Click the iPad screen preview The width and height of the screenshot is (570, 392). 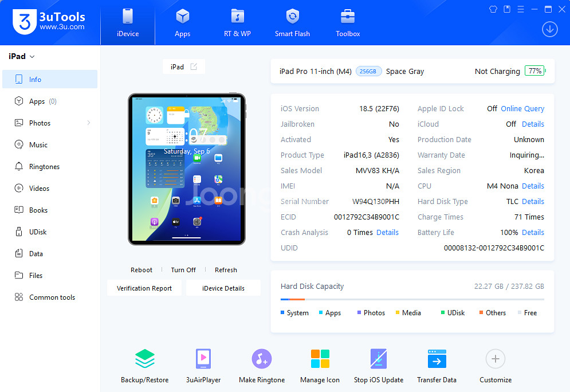(187, 169)
